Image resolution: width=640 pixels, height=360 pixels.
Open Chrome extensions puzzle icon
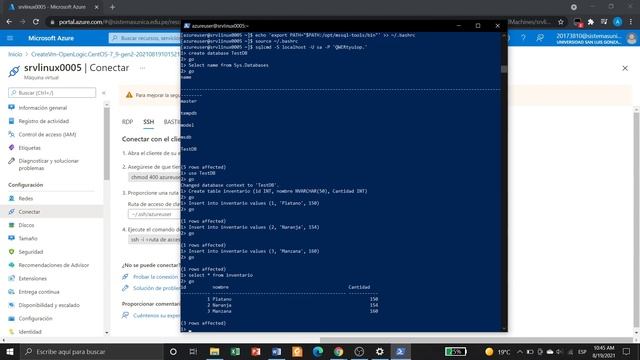tap(591, 22)
